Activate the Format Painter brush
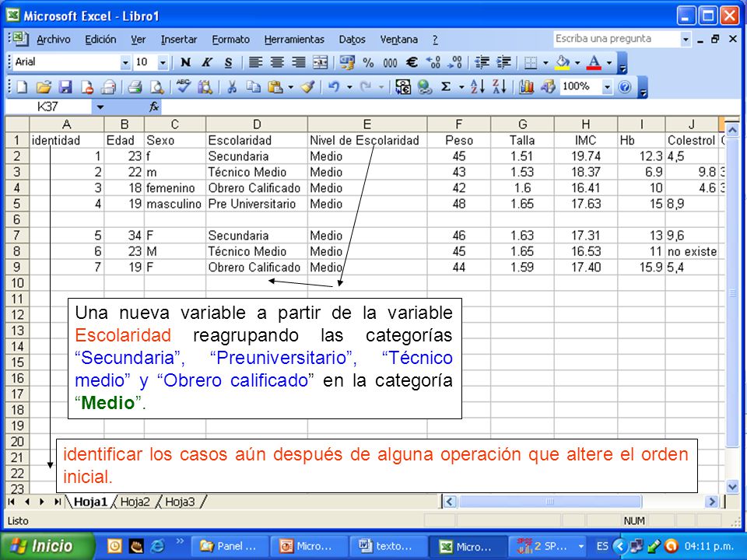Viewport: 747px width, 560px height. pyautogui.click(x=308, y=87)
